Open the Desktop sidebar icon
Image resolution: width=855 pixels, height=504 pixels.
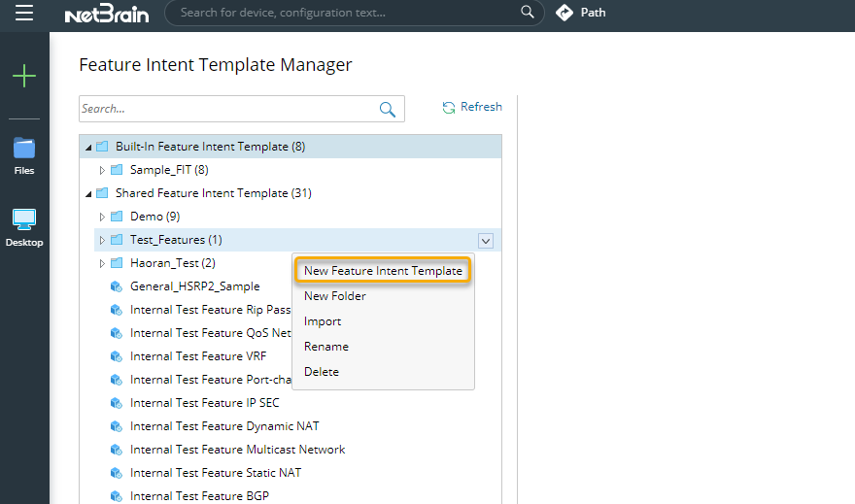click(x=24, y=228)
